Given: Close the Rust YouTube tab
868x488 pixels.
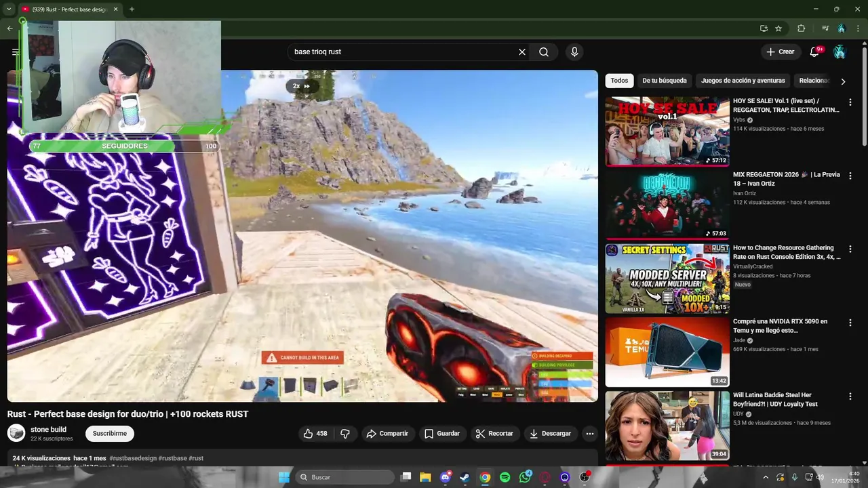Looking at the screenshot, I should 115,9.
